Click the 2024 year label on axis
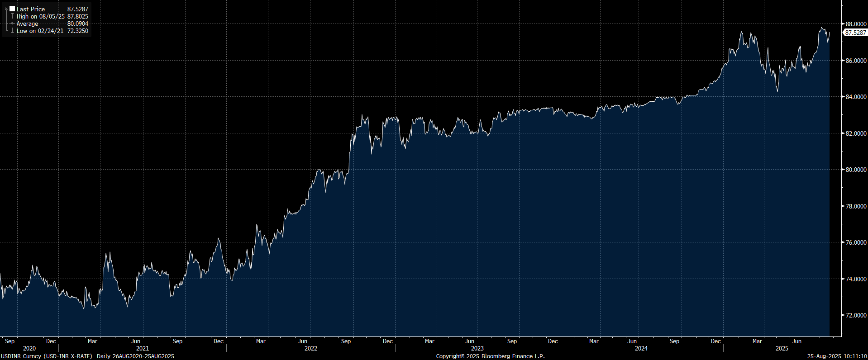The height and width of the screenshot is (360, 868). point(641,348)
